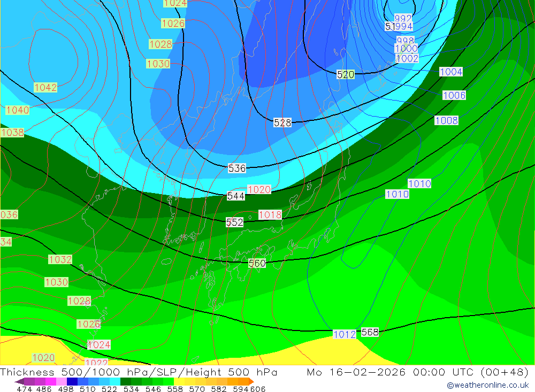Click the 522 legend value

[110, 389]
